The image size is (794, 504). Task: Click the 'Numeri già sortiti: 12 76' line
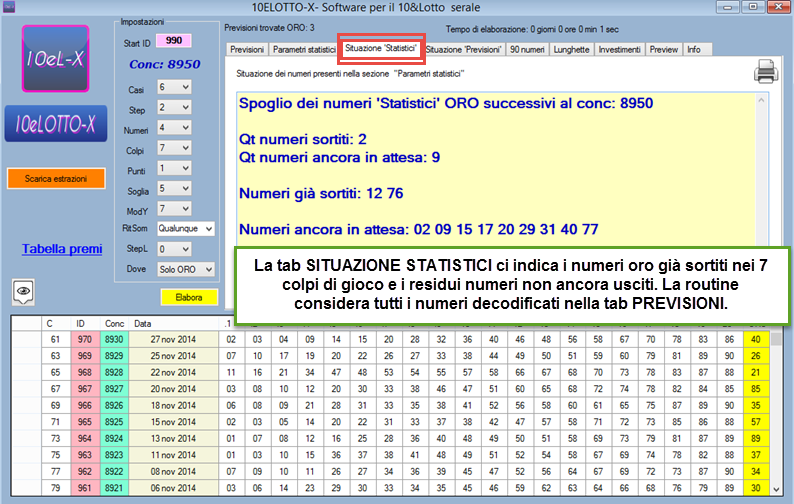[x=321, y=193]
